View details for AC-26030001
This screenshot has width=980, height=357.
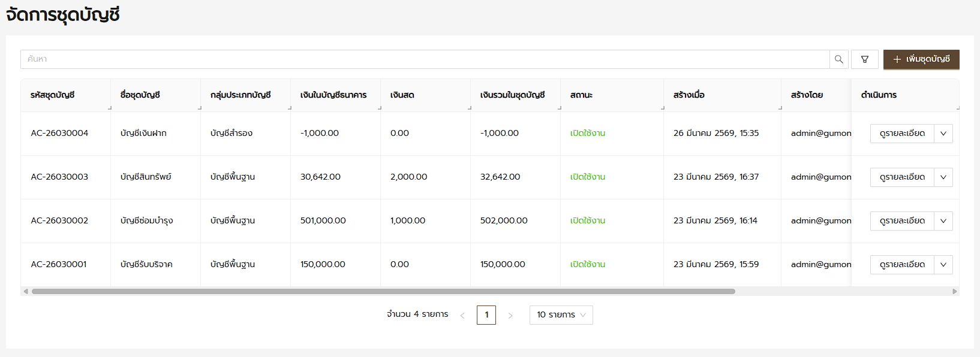point(901,265)
